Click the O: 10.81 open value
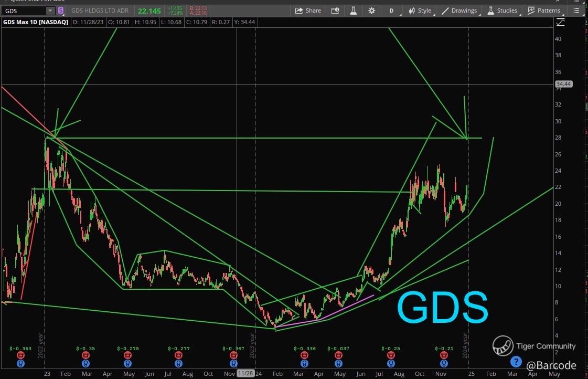Viewport: 588px width, 379px height. (x=119, y=22)
